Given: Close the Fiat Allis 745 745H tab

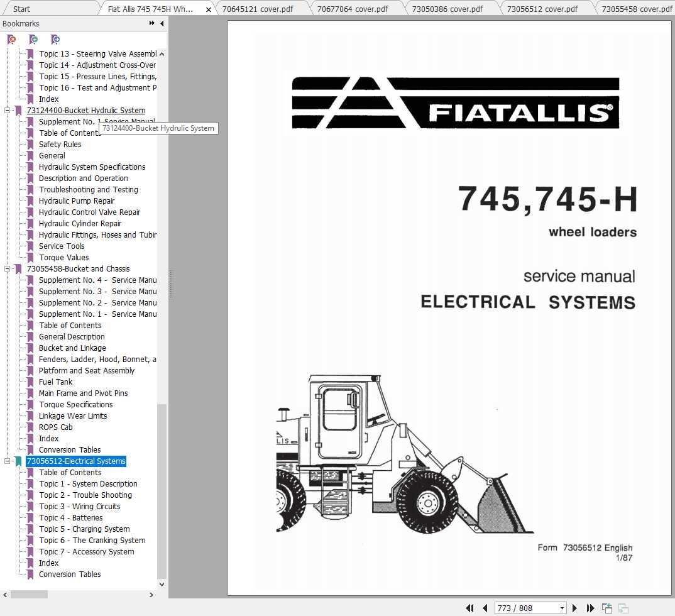Looking at the screenshot, I should click(209, 9).
